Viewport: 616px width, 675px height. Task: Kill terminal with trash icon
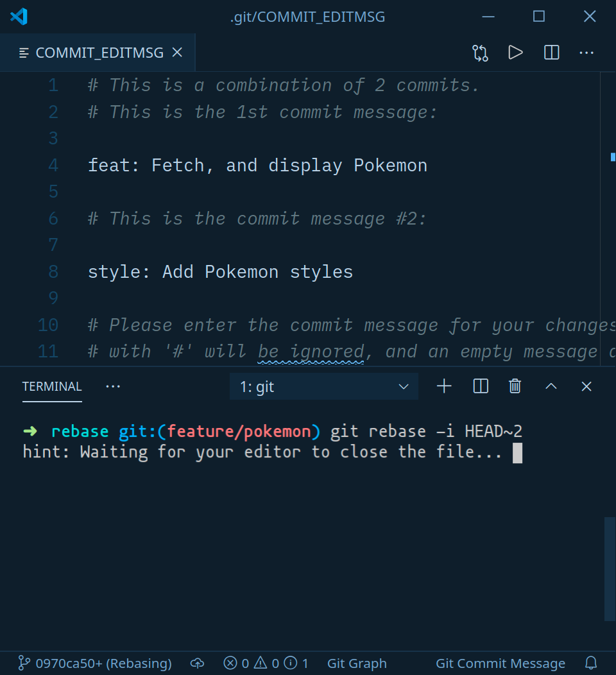coord(515,386)
